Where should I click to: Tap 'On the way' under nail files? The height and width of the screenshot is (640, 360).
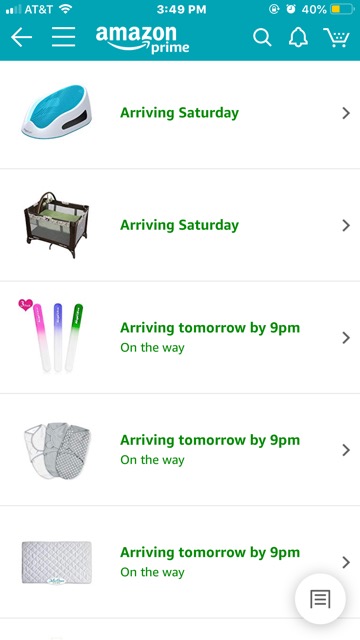pos(152,348)
